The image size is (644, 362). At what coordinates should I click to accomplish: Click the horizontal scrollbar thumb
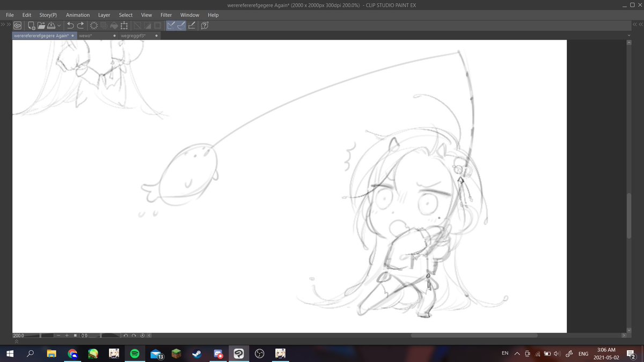(474, 336)
